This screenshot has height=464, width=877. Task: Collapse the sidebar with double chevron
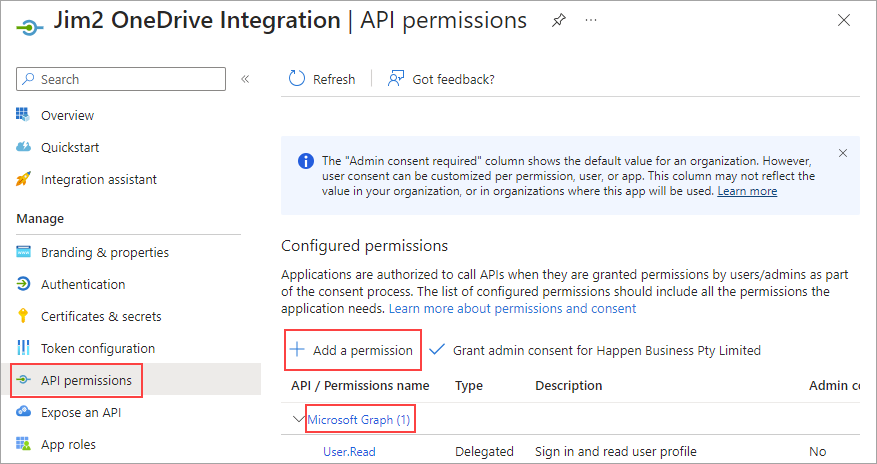[245, 79]
